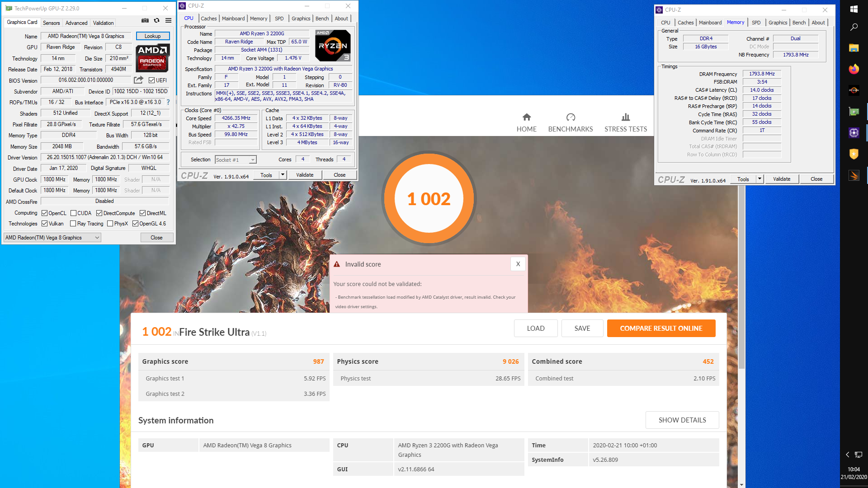Toggle the UEFI checkbox
The image size is (868, 488).
coord(152,80)
